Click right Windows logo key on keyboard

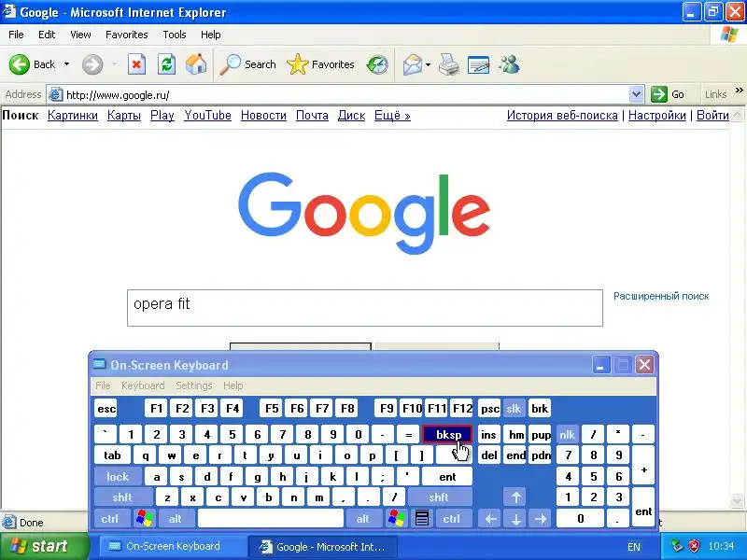[396, 518]
